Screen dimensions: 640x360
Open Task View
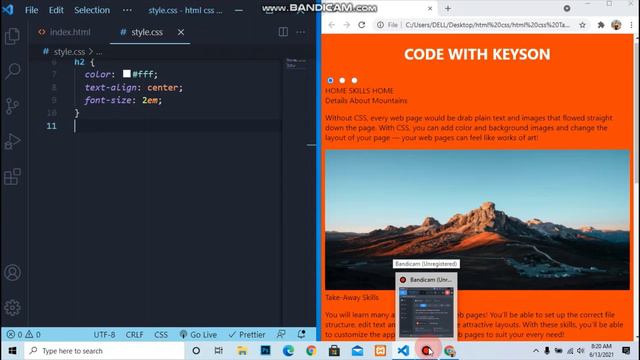tap(219, 351)
